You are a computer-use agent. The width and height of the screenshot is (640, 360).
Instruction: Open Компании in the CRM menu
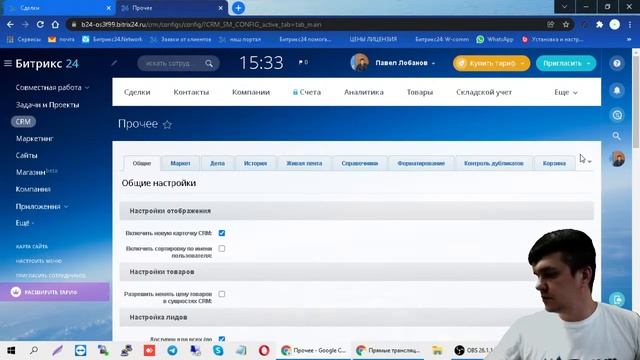(x=251, y=92)
